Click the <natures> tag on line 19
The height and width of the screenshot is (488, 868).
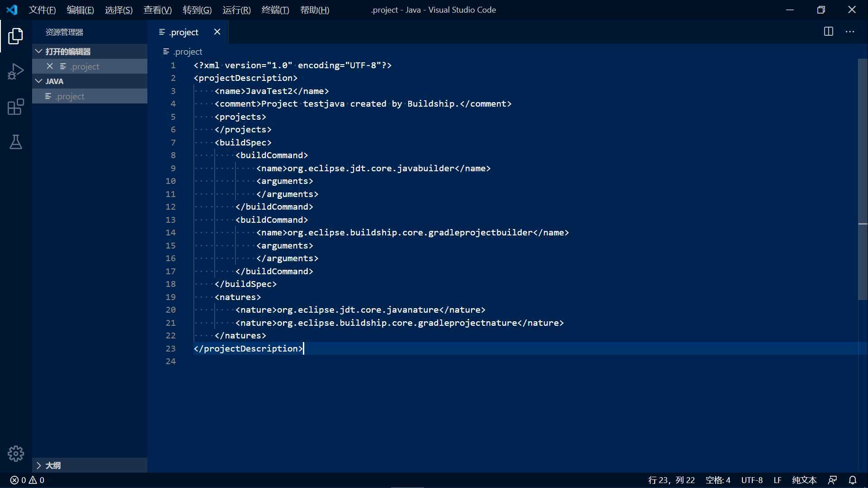[x=238, y=297]
